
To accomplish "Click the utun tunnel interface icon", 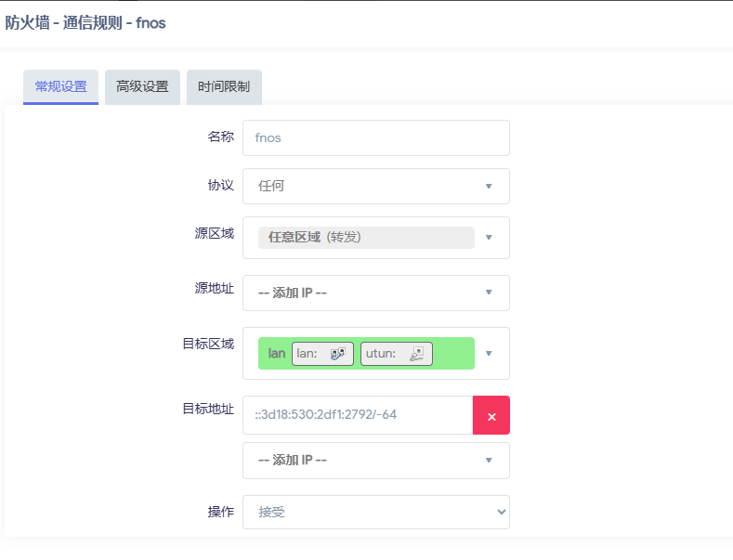I will [417, 354].
